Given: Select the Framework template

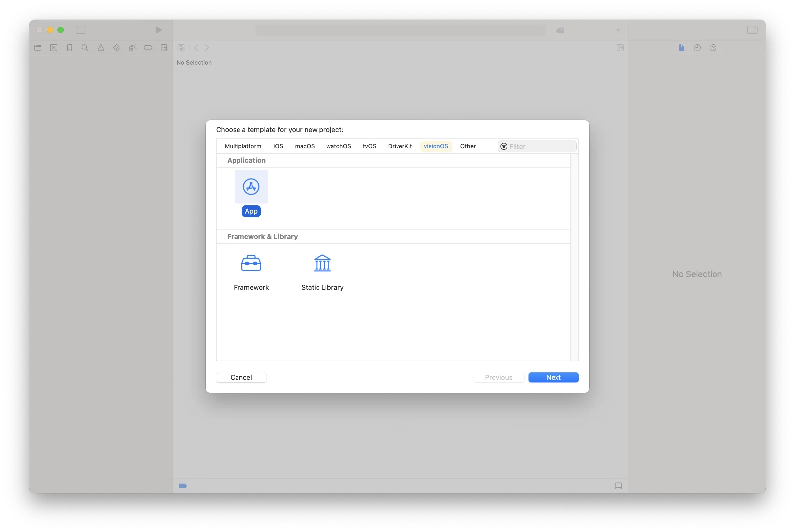Looking at the screenshot, I should click(x=251, y=272).
